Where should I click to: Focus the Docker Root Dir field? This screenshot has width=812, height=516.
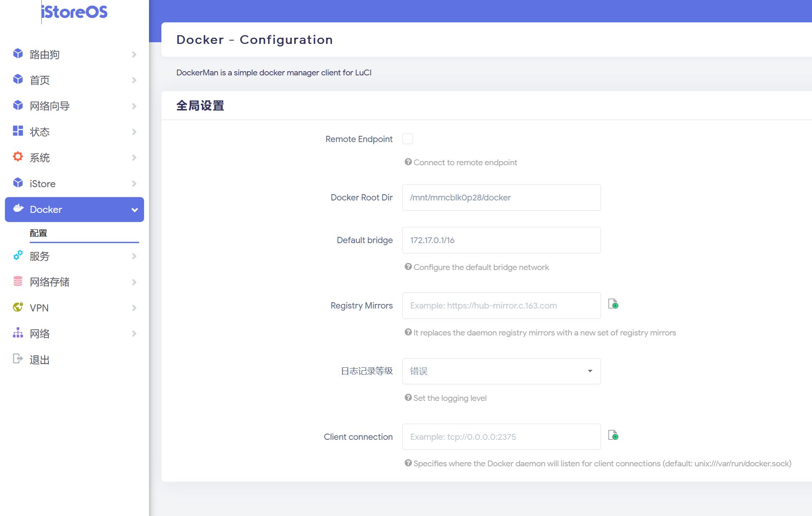tap(501, 198)
